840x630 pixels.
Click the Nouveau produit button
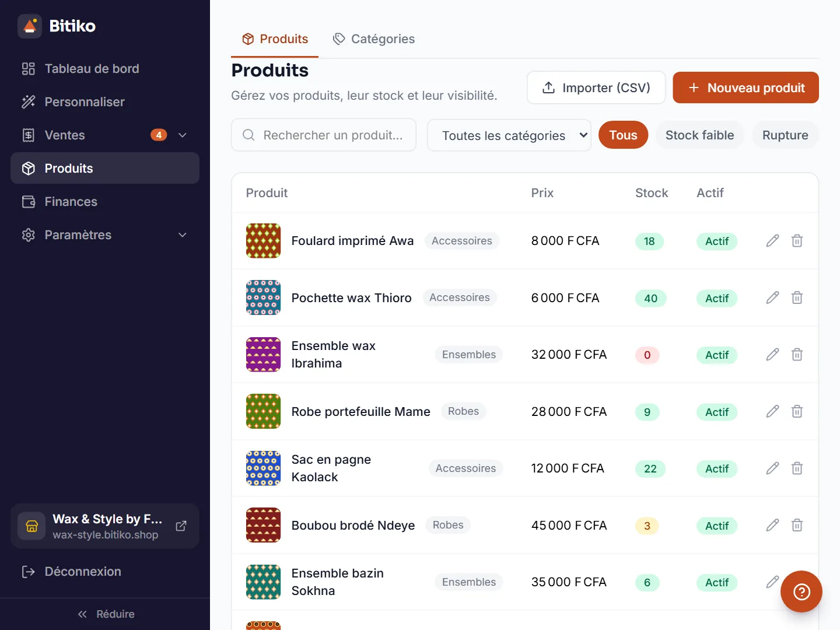click(x=745, y=88)
